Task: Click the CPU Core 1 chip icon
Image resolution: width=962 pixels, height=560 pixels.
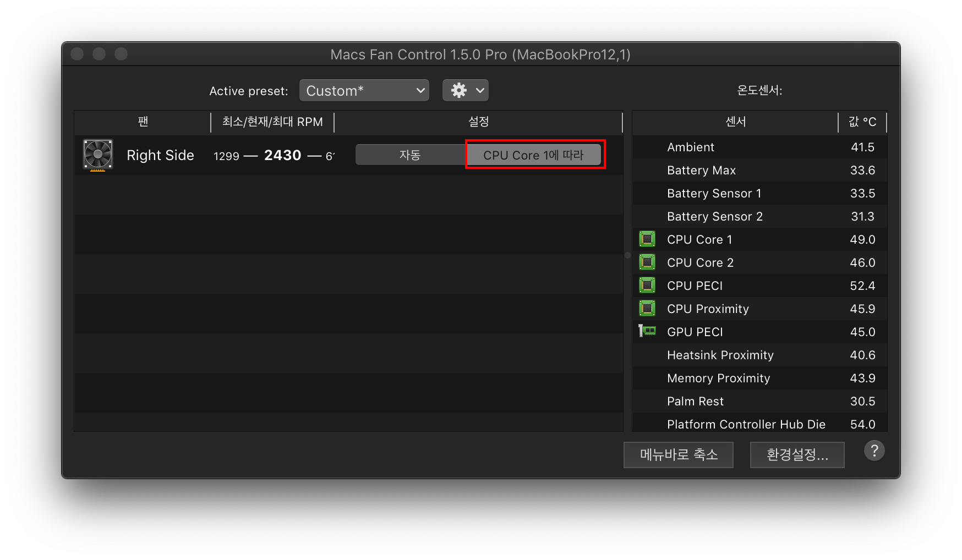Action: [647, 239]
